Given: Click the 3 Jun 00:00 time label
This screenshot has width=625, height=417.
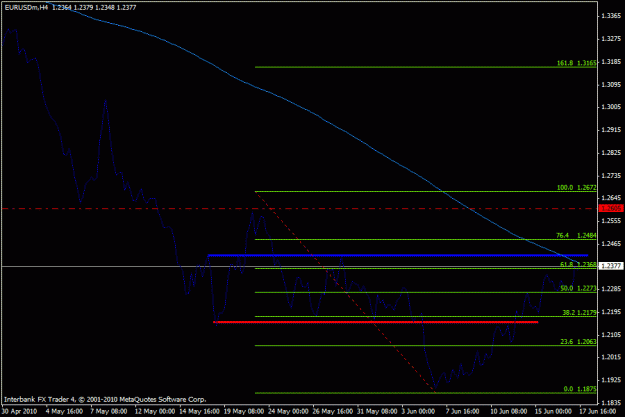Looking at the screenshot, I should 418,411.
